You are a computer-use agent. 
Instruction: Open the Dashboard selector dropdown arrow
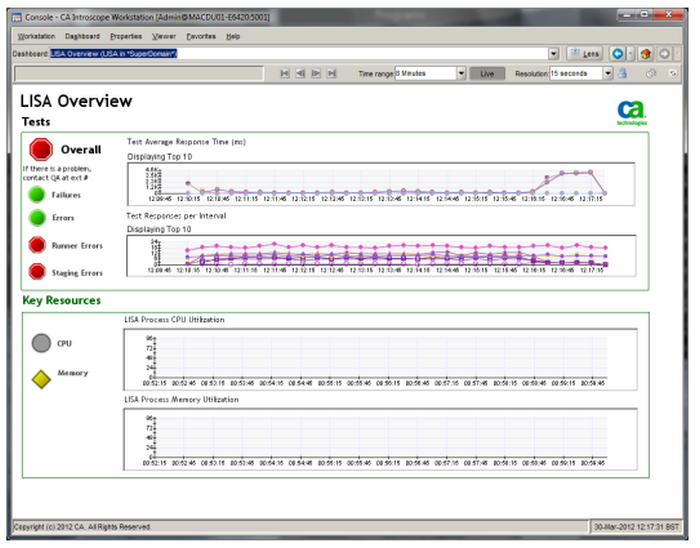(x=554, y=54)
